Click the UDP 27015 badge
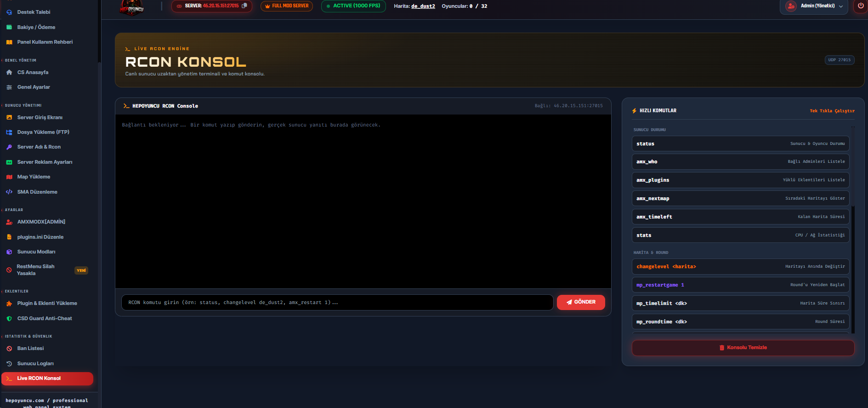868x408 pixels. (840, 60)
